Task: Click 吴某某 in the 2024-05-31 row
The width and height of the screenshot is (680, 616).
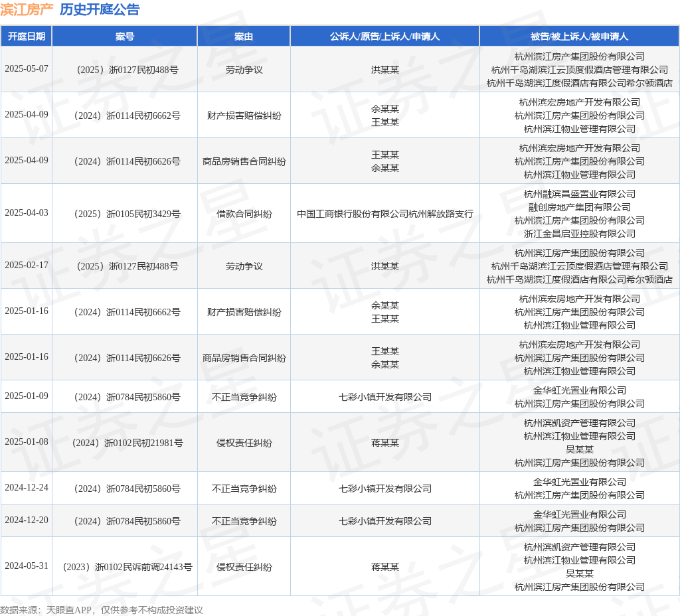Action: 579,574
